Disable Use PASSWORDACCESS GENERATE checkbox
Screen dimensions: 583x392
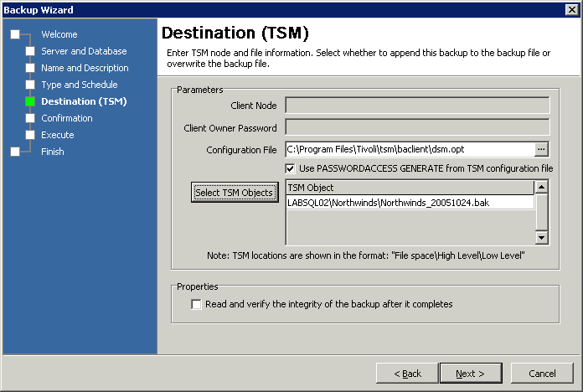click(291, 168)
